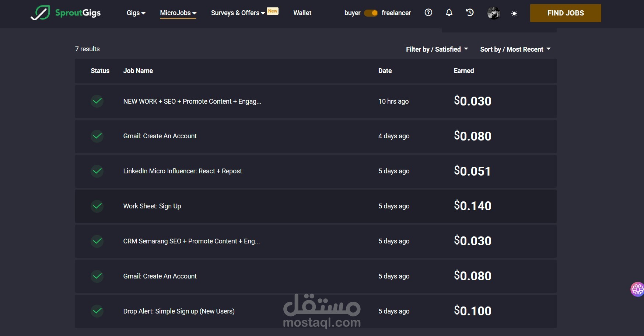Screen dimensions: 644x336
Task: Open the CRM Semarang SEO job
Action: point(192,241)
